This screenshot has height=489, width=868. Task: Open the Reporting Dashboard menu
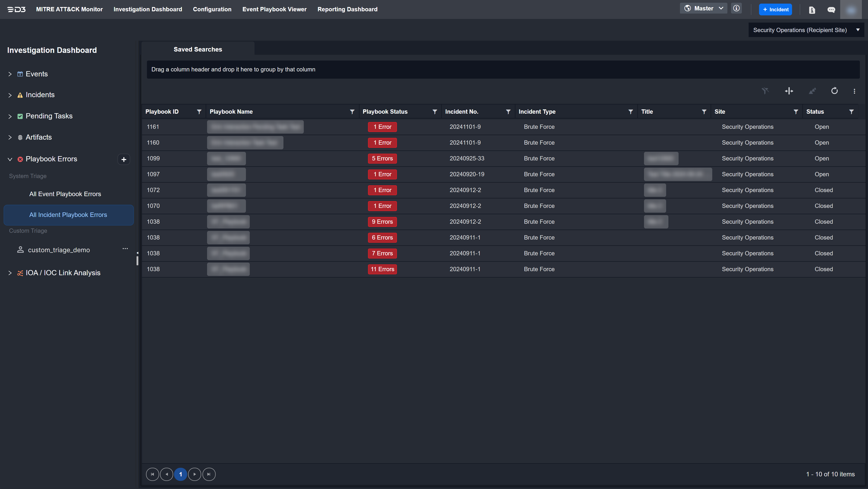pyautogui.click(x=347, y=9)
